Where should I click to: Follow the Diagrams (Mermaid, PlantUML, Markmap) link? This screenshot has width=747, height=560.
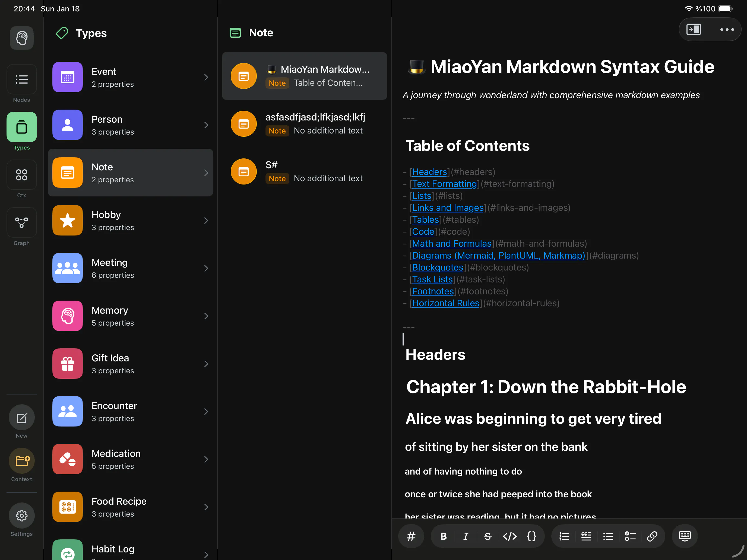tap(498, 256)
